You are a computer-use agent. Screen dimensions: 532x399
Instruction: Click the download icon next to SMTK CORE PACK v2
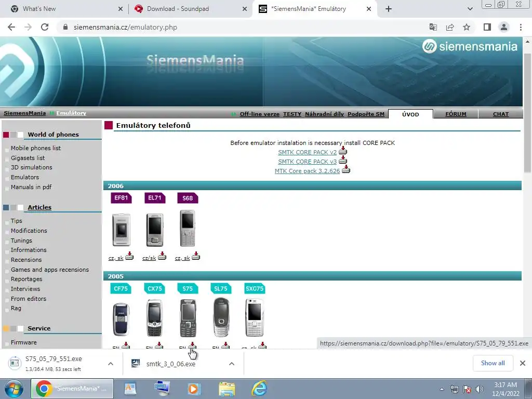(x=343, y=151)
